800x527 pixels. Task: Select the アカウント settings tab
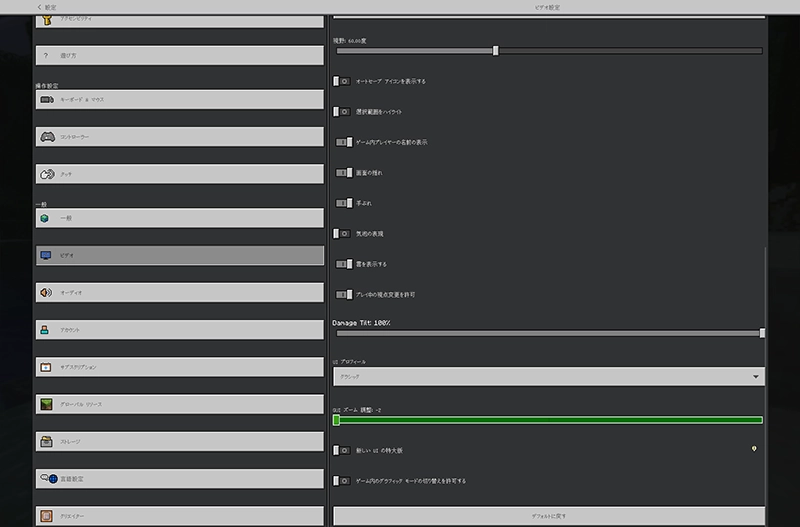coord(179,329)
